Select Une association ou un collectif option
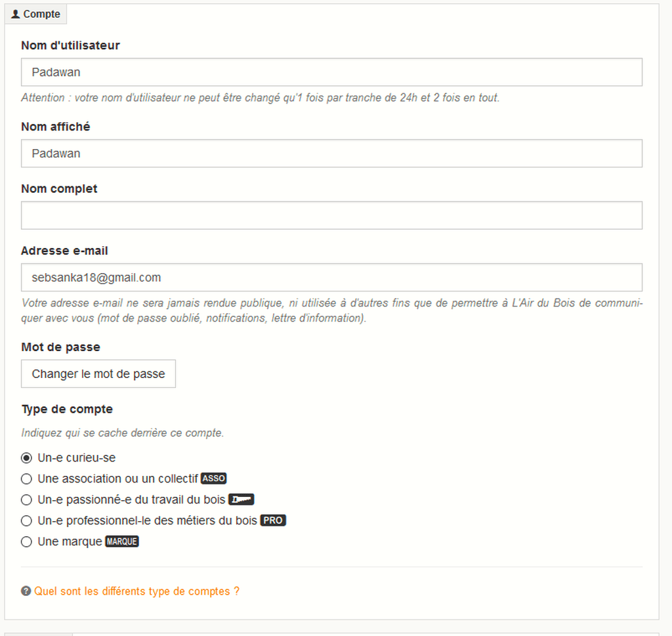The width and height of the screenshot is (672, 636). click(26, 478)
